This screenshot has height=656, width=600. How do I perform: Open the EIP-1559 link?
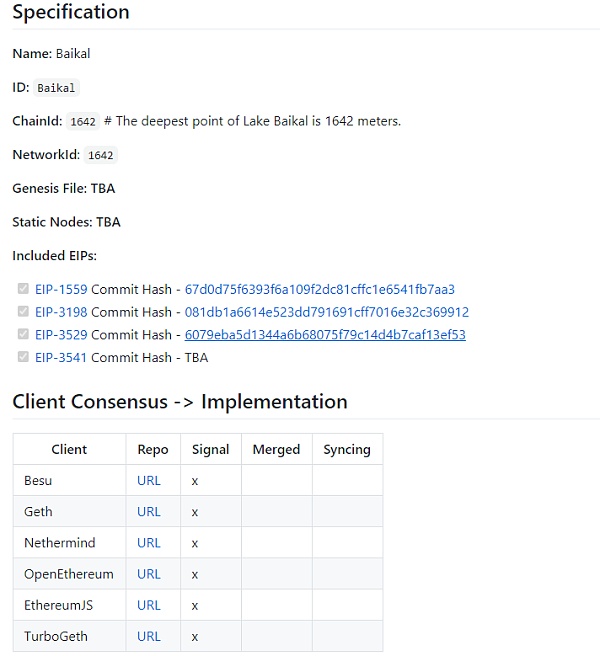[61, 289]
